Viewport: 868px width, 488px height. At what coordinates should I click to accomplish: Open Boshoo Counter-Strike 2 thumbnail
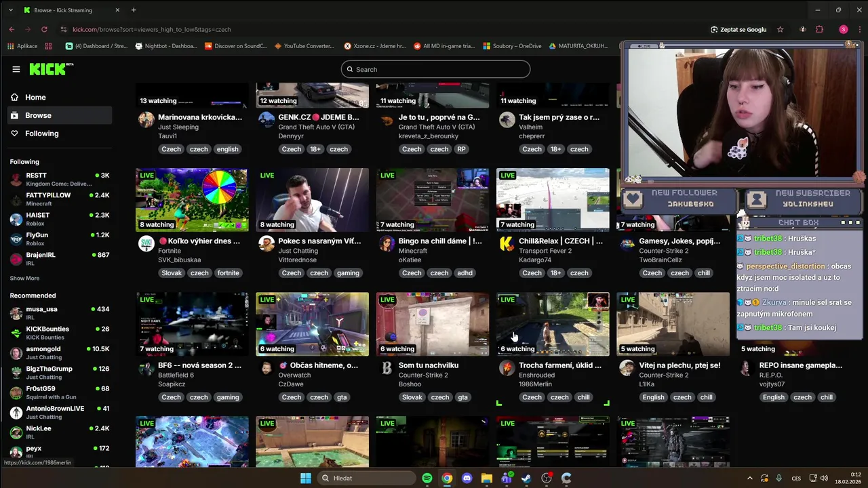point(432,324)
